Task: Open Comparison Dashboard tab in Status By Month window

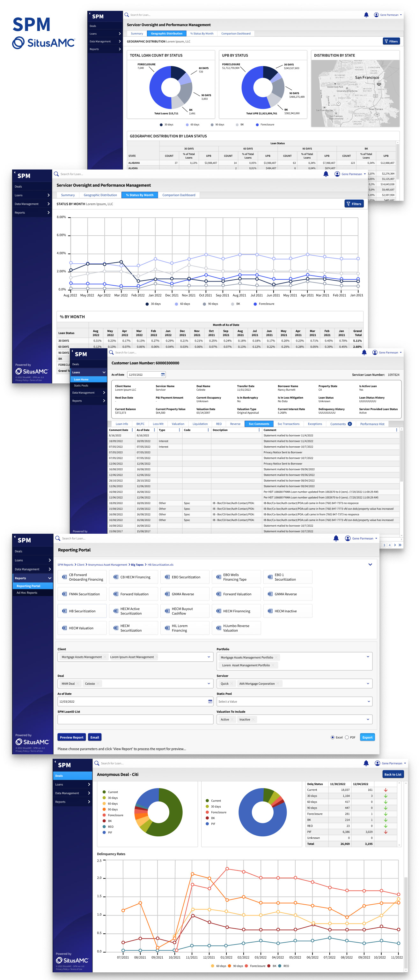Action: (x=179, y=195)
